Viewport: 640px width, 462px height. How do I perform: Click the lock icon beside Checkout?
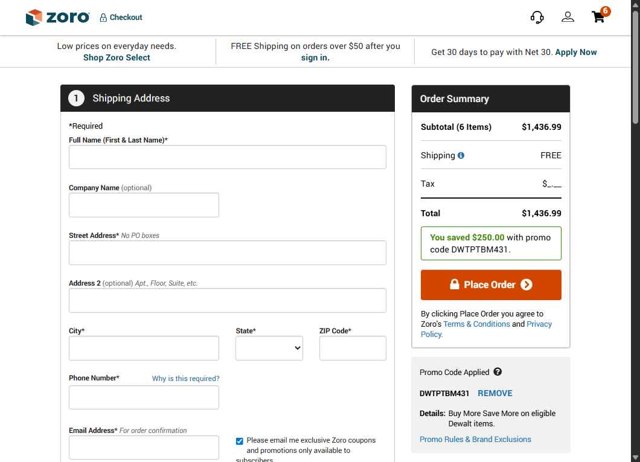click(x=103, y=18)
